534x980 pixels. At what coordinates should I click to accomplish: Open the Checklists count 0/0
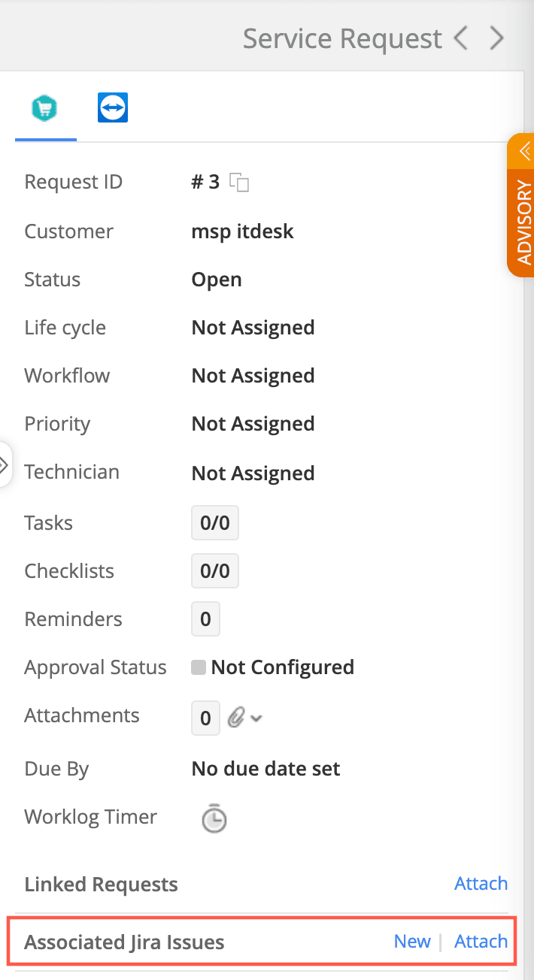pyautogui.click(x=215, y=571)
